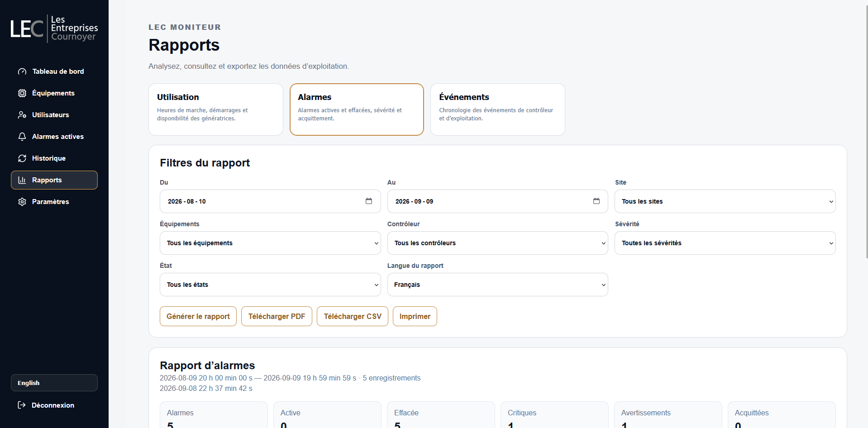
Task: Select the Alarmes report card
Action: click(x=357, y=109)
